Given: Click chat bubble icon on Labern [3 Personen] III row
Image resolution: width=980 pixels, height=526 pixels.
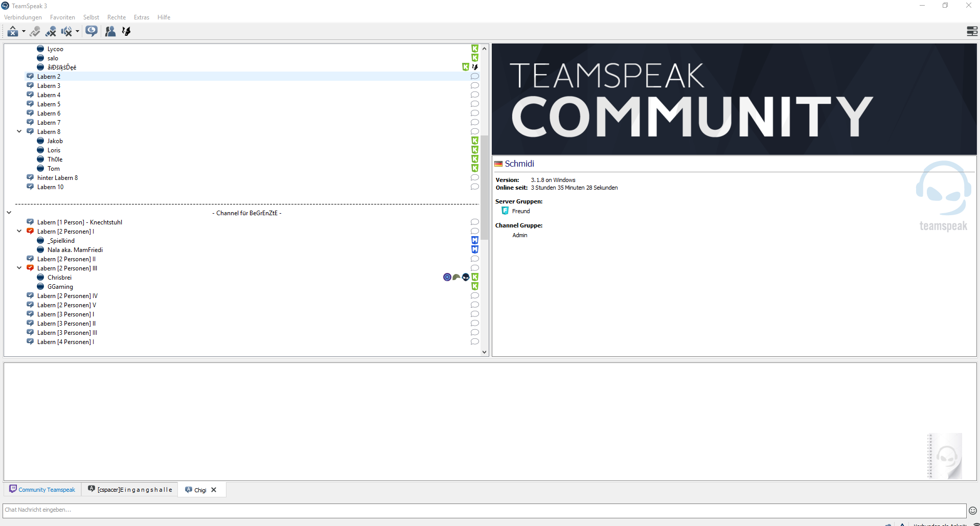Looking at the screenshot, I should [474, 333].
